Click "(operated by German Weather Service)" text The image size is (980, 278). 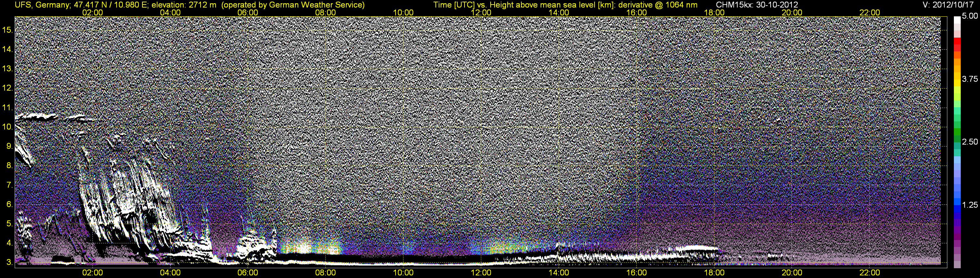click(293, 5)
